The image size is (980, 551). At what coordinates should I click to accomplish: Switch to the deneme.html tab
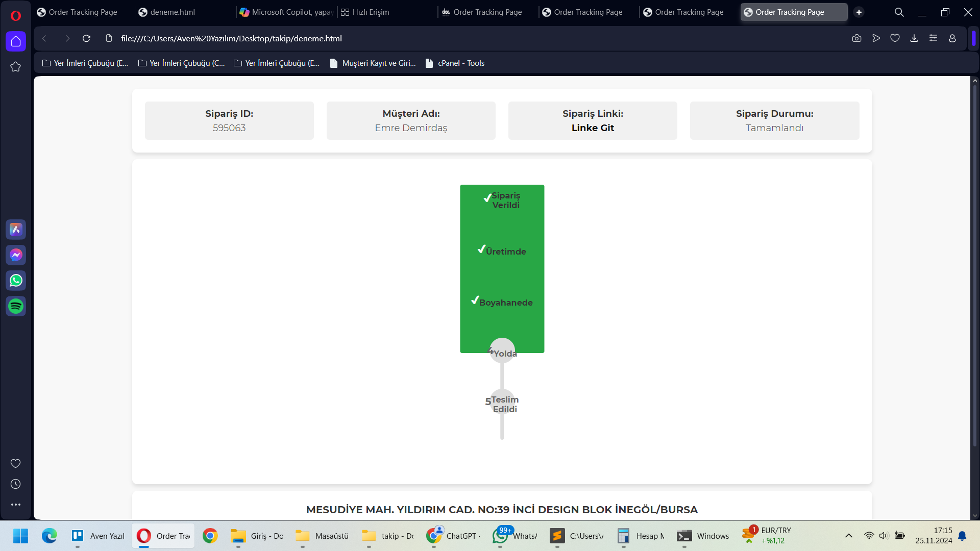[x=173, y=12]
